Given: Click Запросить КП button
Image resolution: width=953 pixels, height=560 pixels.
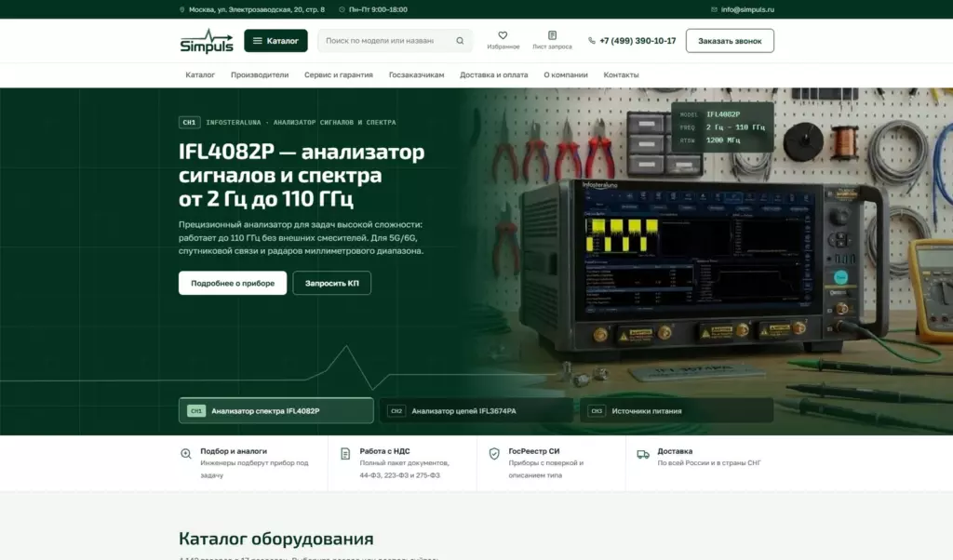Looking at the screenshot, I should point(332,283).
